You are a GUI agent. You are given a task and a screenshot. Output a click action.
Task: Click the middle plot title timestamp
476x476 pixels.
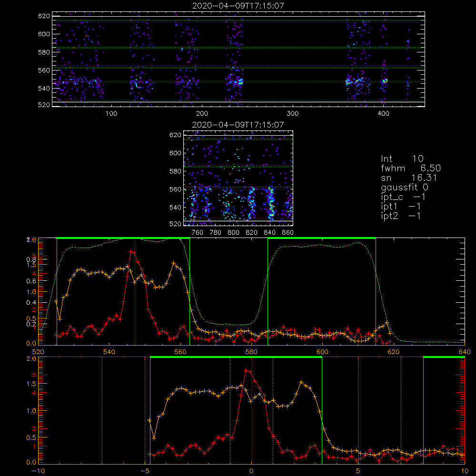pos(238,125)
